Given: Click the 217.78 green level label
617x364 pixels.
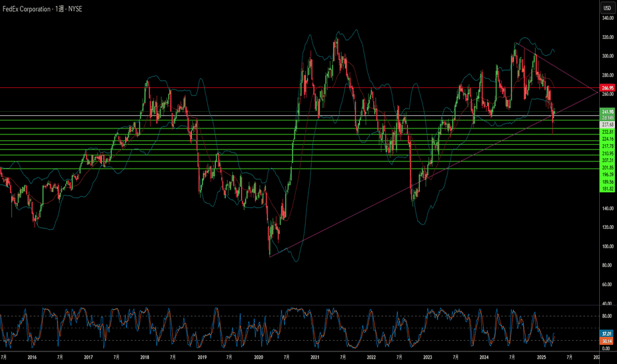Looking at the screenshot, I should [x=607, y=146].
